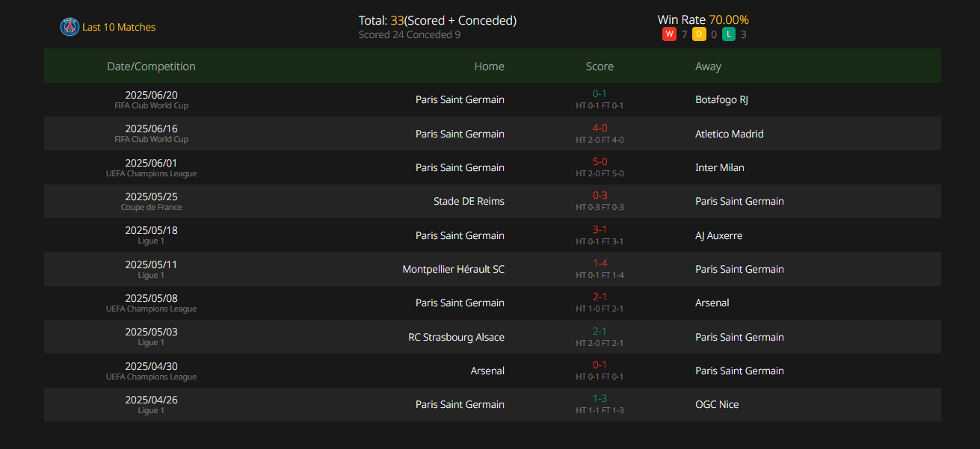Click the 0-1 score against Botafogo RJ
The image size is (980, 449).
pos(600,93)
